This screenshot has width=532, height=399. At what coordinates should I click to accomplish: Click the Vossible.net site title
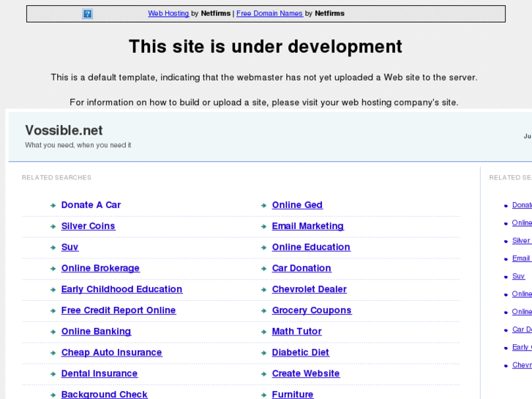[64, 130]
